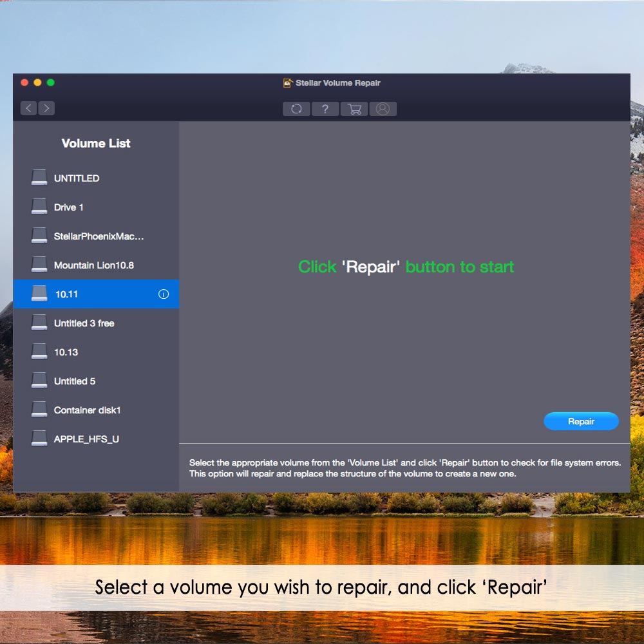
Task: Go back with left arrow button
Action: (29, 108)
